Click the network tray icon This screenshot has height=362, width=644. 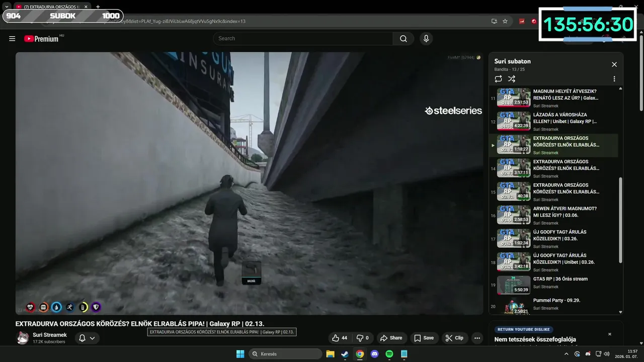tap(597, 354)
